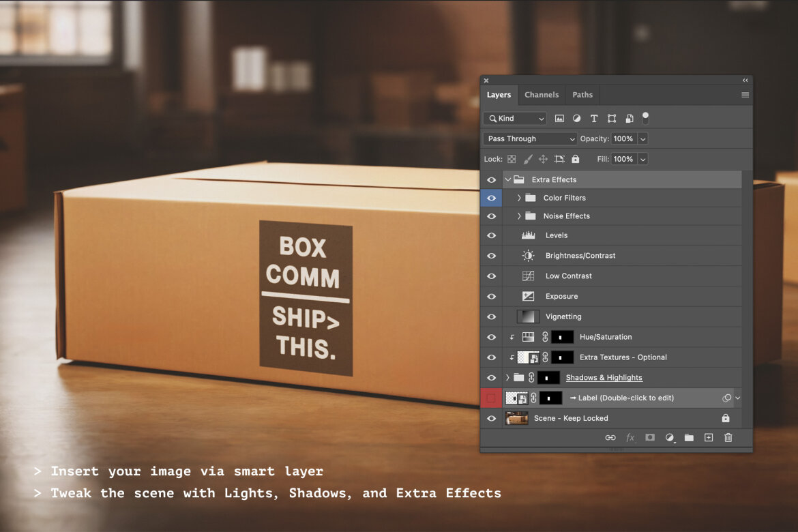Hide the Scene - Keep Locked layer
Image resolution: width=798 pixels, height=532 pixels.
pos(491,418)
